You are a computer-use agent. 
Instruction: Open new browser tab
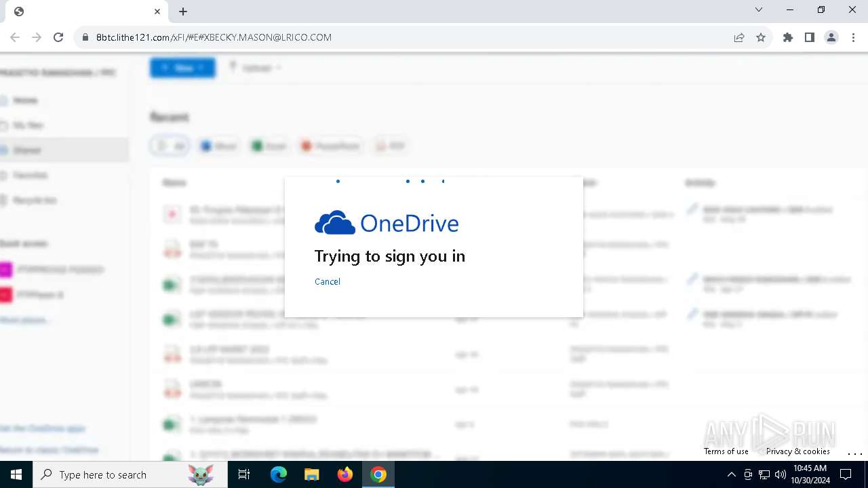[183, 12]
